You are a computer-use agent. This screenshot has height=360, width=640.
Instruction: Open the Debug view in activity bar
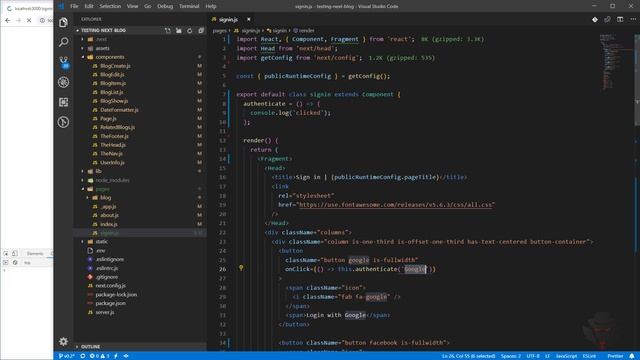[63, 82]
